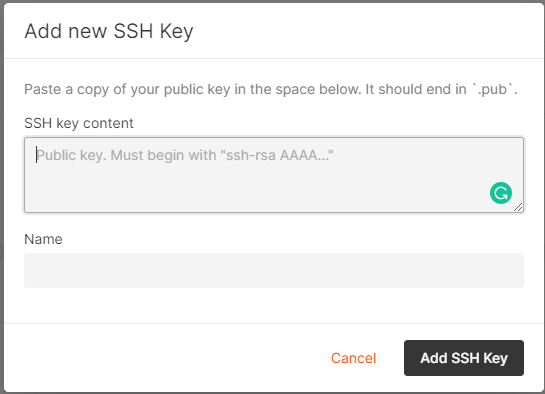Click the 'Add new SSH Key' heading
This screenshot has width=545, height=394.
click(109, 31)
